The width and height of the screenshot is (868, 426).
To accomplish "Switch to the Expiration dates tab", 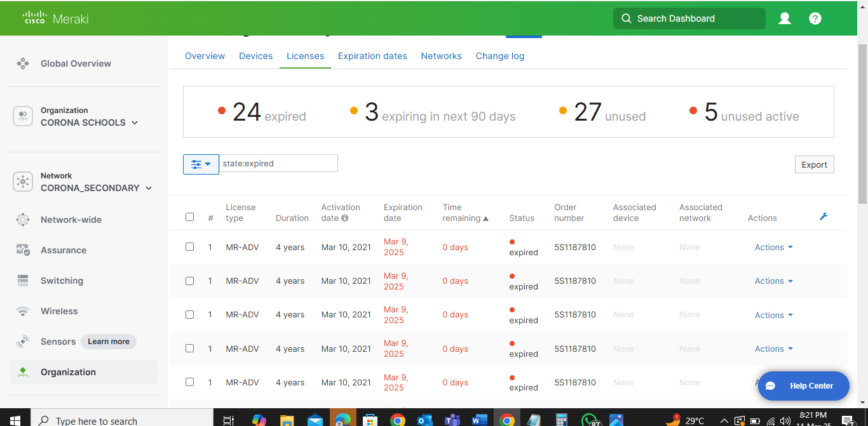I will 372,56.
